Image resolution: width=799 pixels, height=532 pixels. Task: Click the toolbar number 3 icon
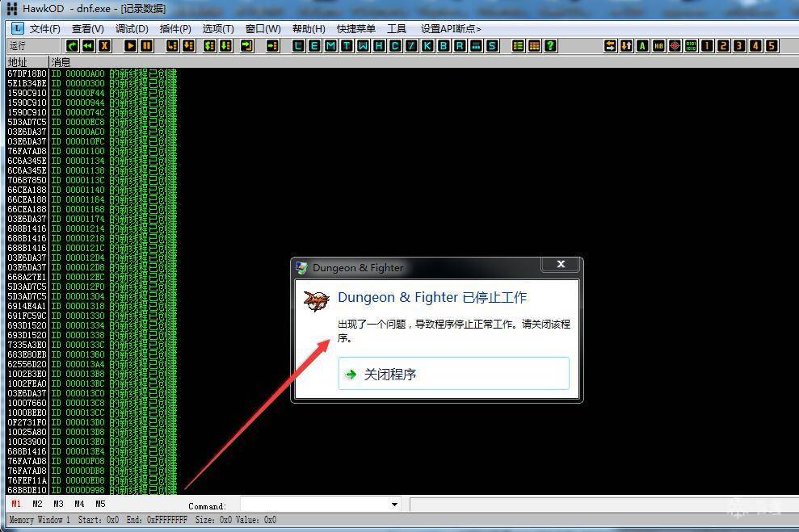tap(739, 46)
